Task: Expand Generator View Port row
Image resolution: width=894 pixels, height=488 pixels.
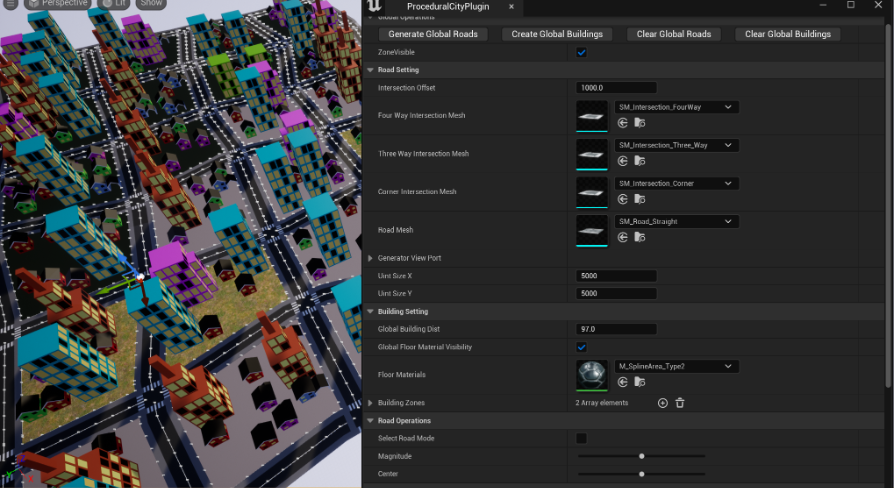Action: point(371,258)
